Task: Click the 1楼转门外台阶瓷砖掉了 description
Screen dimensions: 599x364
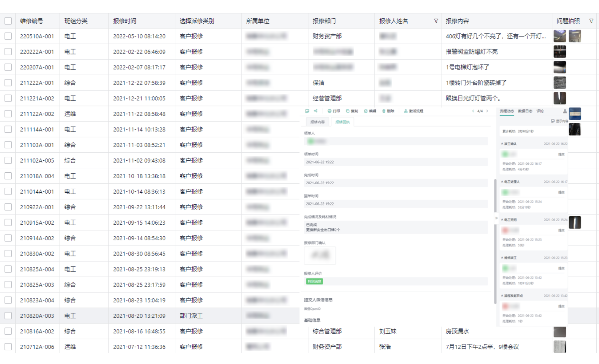Action: coord(476,83)
